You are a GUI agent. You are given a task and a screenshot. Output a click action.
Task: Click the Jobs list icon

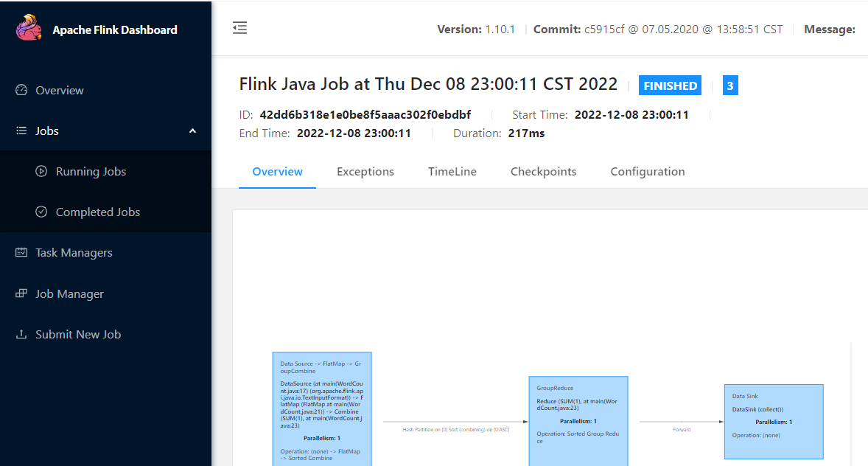[21, 131]
